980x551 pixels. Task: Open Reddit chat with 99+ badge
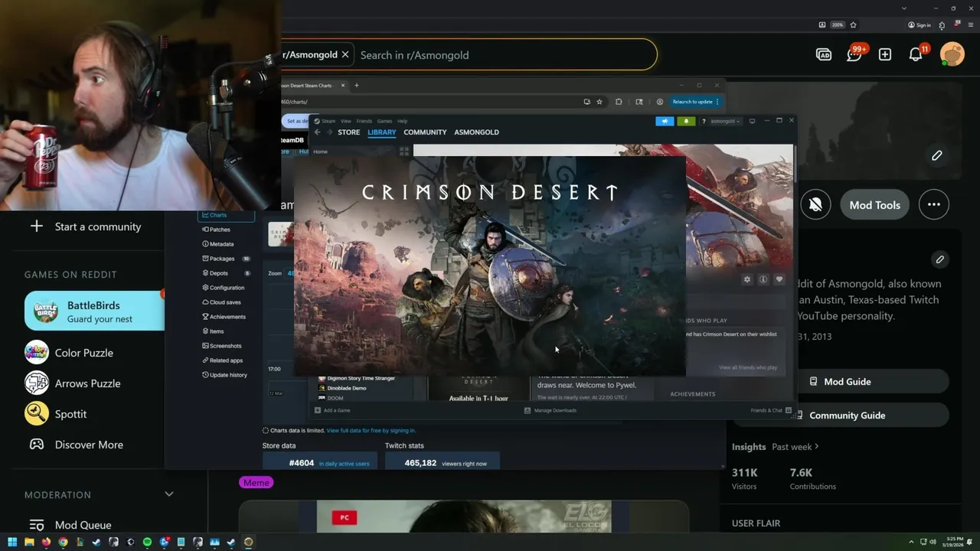tap(854, 54)
